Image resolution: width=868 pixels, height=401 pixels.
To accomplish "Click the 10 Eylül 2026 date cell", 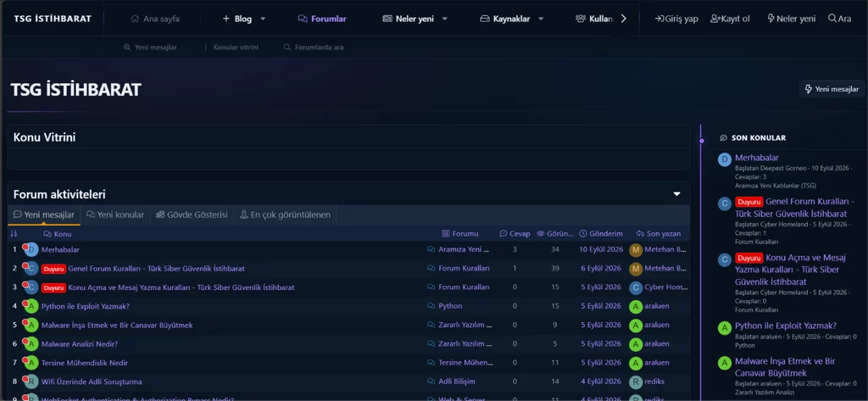I will click(x=601, y=250).
